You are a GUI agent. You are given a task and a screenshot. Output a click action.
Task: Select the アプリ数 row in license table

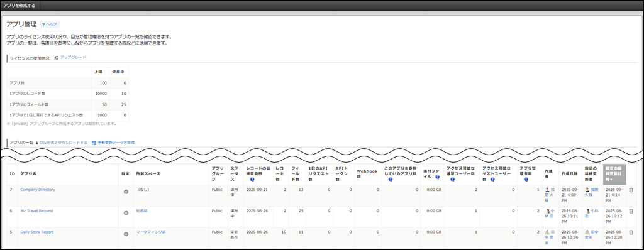click(68, 83)
